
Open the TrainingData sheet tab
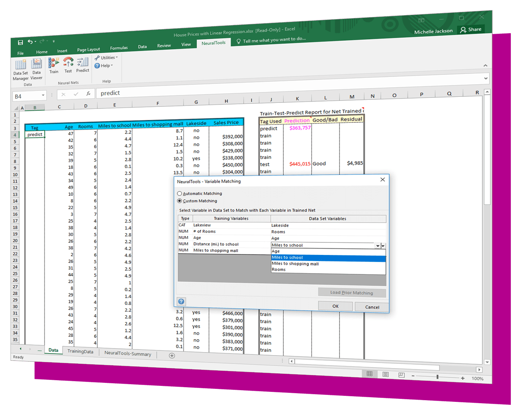[80, 351]
